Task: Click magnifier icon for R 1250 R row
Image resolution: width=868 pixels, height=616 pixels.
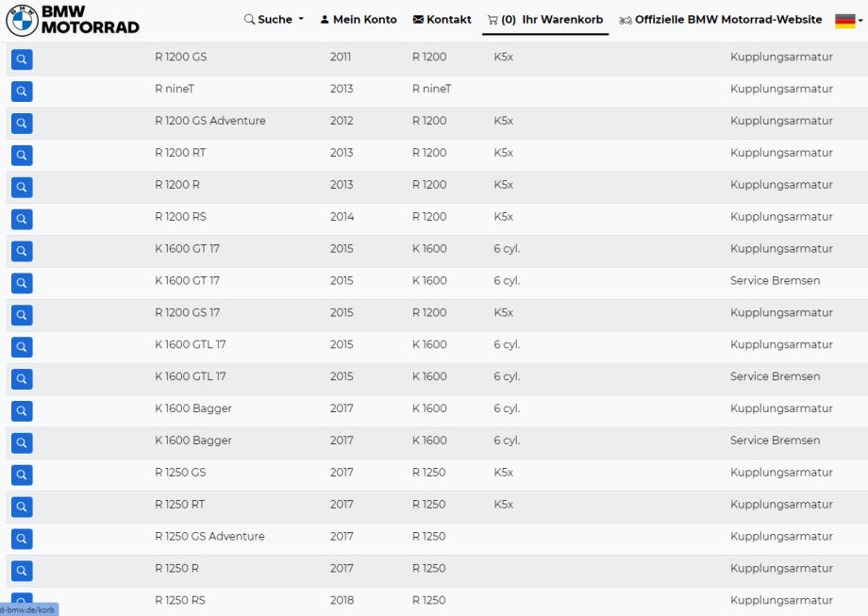Action: 22,571
